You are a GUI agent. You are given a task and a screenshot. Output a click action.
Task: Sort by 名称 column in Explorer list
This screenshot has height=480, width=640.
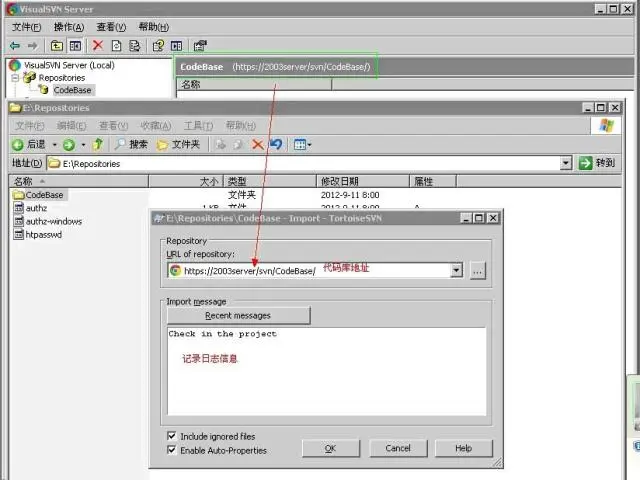pos(79,181)
